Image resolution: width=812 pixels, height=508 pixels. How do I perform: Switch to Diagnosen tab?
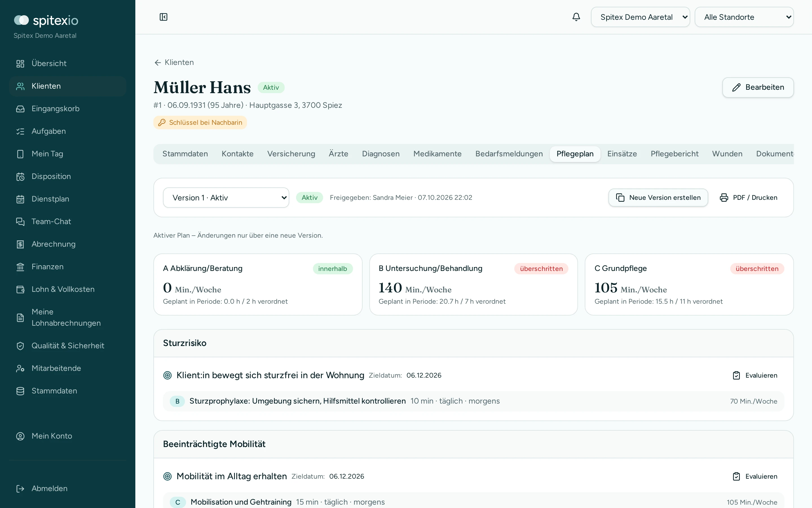coord(381,154)
